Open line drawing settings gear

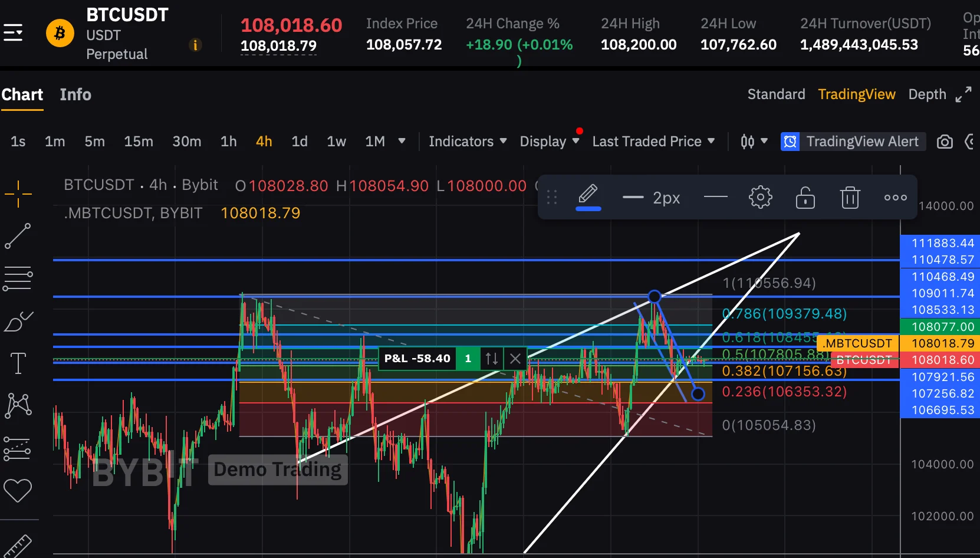click(x=761, y=197)
